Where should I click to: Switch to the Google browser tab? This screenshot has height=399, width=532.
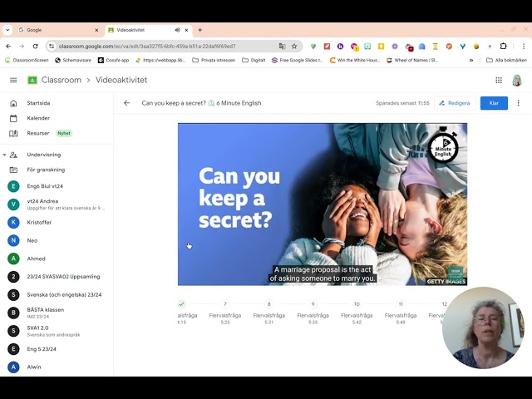(x=57, y=30)
